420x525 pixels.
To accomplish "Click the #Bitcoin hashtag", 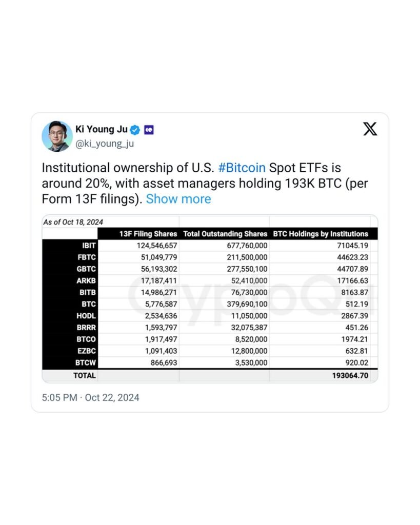I will (x=242, y=168).
